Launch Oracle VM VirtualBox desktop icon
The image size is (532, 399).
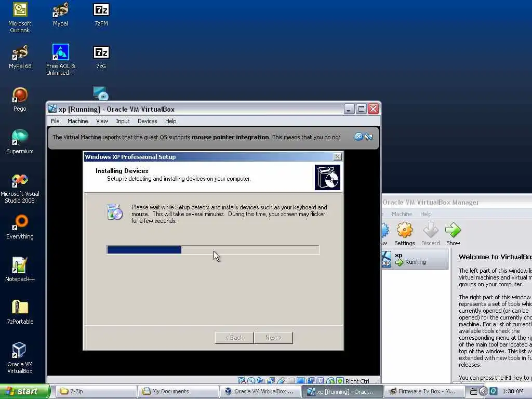(20, 358)
